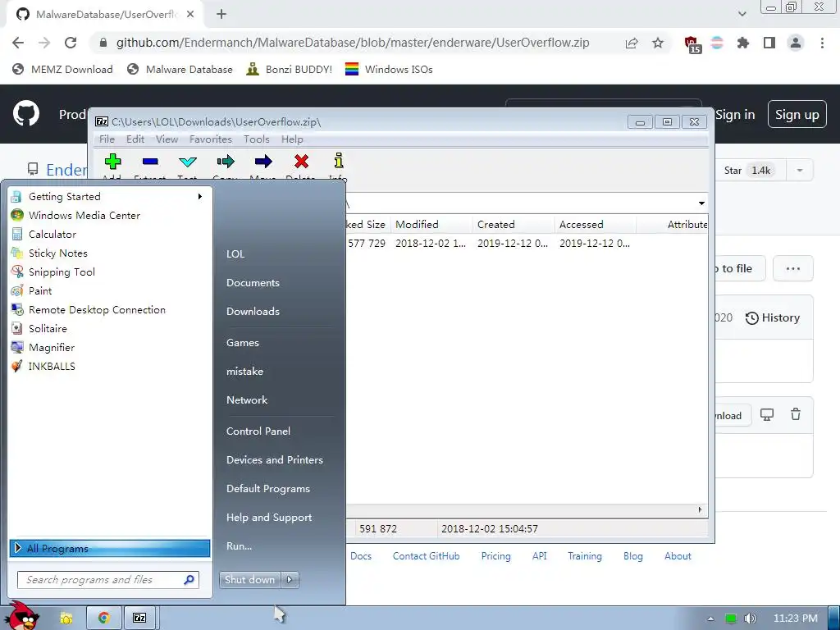Viewport: 840px width, 630px height.
Task: Open Control Panel from Start menu
Action: click(258, 431)
